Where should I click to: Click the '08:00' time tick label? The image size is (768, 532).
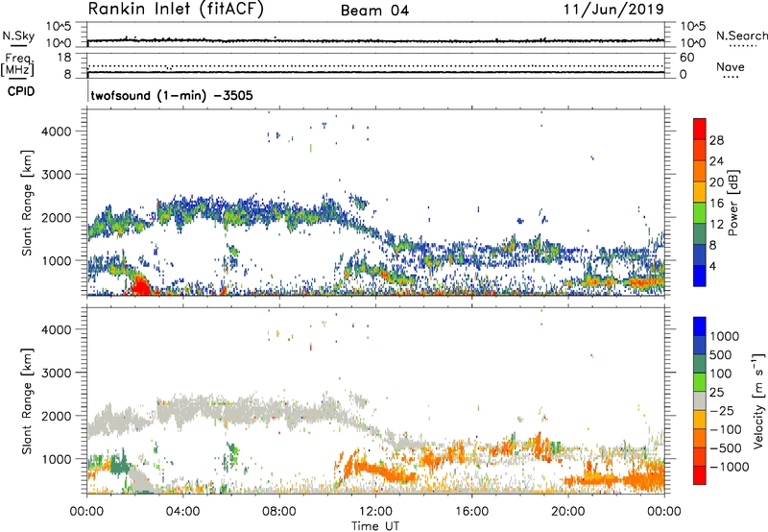[x=279, y=512]
